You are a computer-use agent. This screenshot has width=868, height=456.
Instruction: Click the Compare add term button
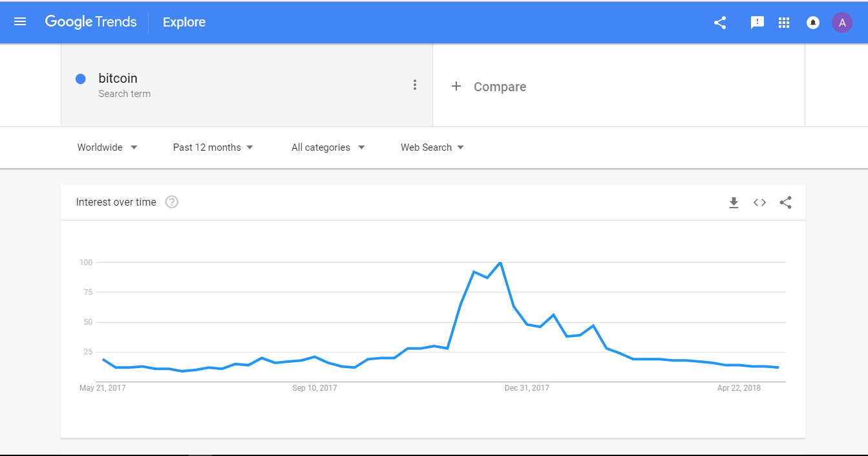pyautogui.click(x=489, y=87)
